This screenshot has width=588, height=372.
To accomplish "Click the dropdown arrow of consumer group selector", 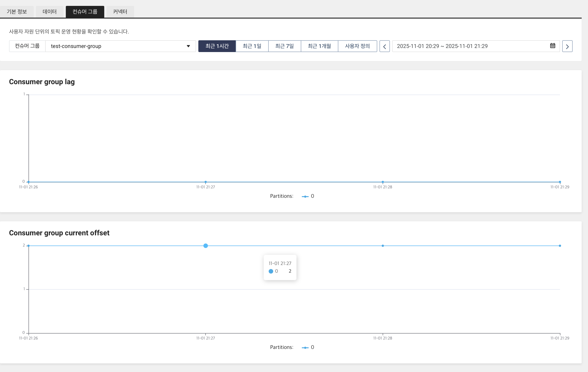I will tap(188, 46).
